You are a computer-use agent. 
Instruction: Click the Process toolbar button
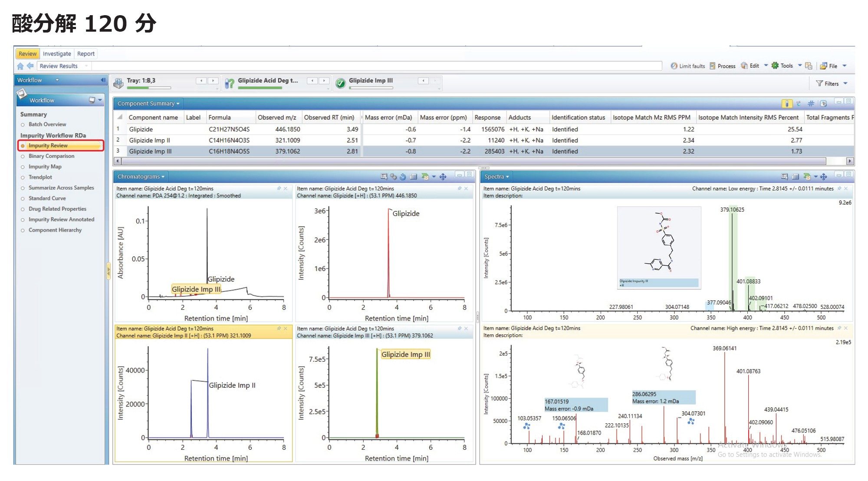coord(723,66)
